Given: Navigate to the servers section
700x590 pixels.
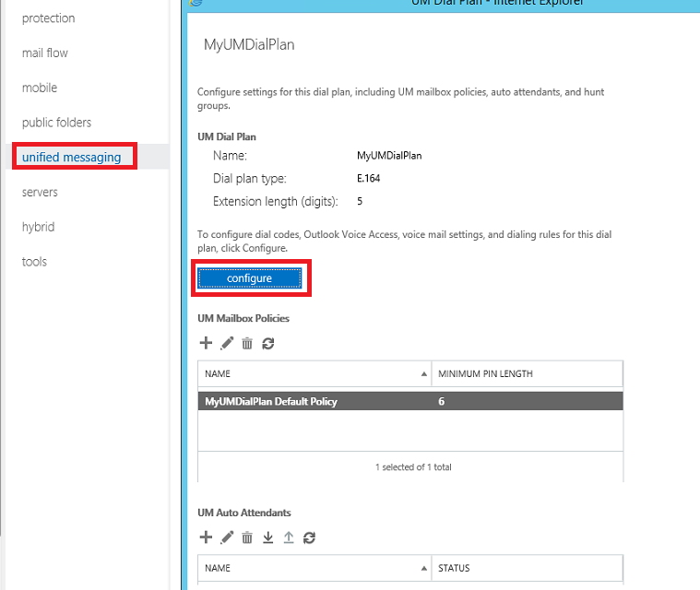Looking at the screenshot, I should pyautogui.click(x=40, y=192).
